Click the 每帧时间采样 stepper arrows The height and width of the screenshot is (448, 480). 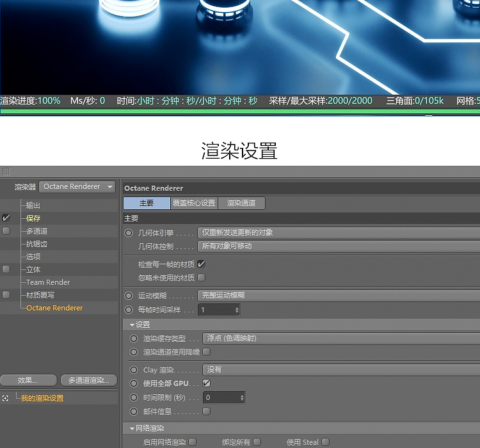(237, 310)
